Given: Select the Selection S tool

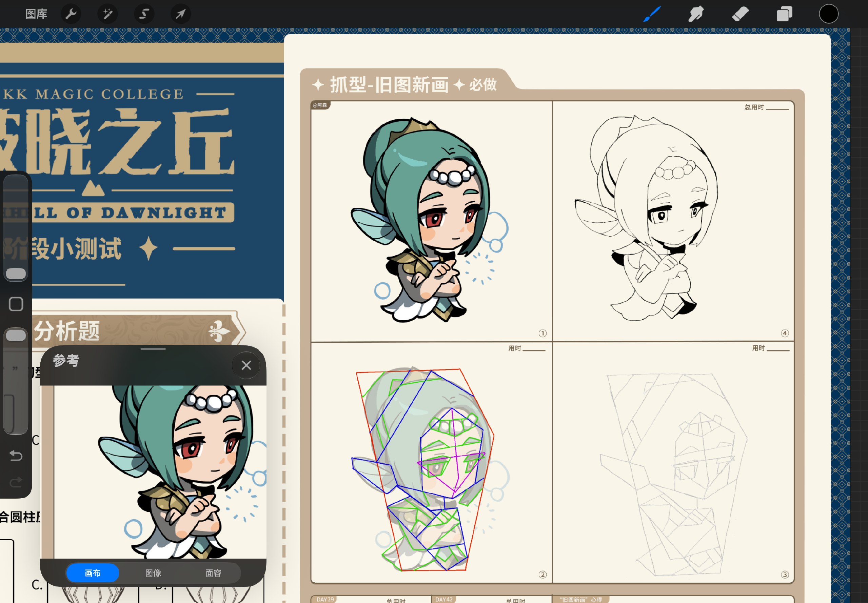Looking at the screenshot, I should pos(144,14).
